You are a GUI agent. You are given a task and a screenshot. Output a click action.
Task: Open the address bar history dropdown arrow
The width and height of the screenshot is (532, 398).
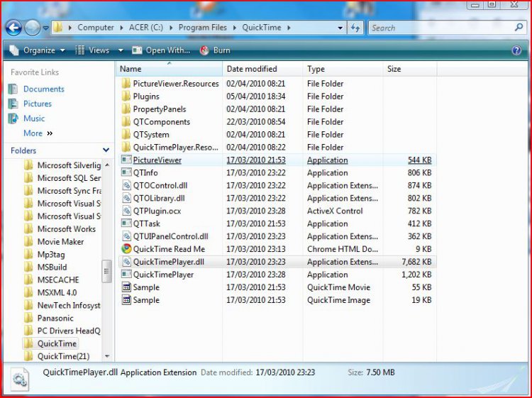[x=340, y=28]
